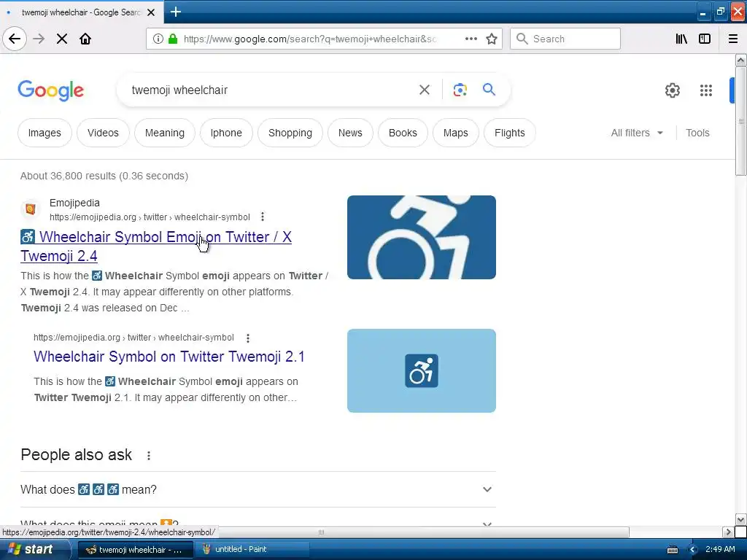Viewport: 747px width, 560px height.
Task: Expand the All filters dropdown
Action: pyautogui.click(x=637, y=133)
